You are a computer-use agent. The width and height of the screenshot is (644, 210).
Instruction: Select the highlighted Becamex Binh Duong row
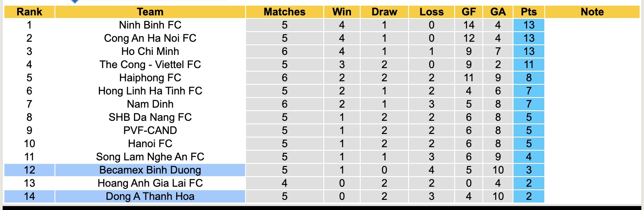[x=150, y=170]
